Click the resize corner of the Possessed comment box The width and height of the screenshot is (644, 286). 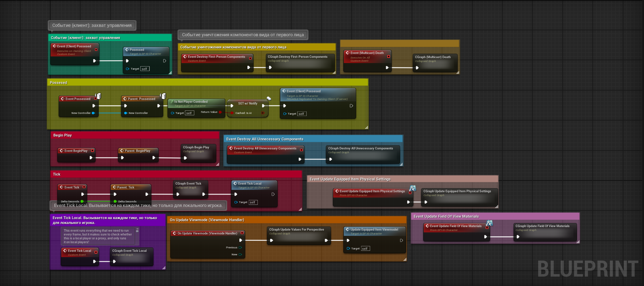[x=366, y=127]
